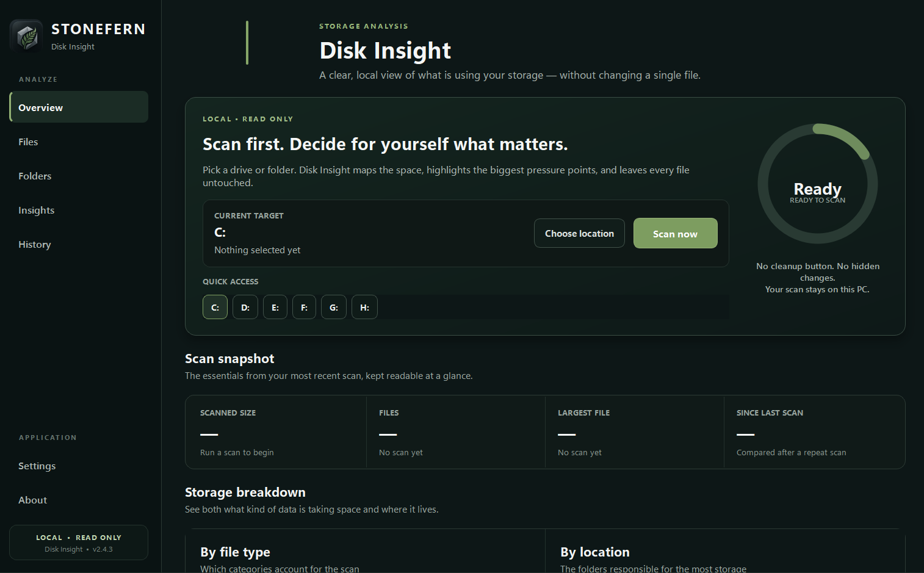Viewport: 924px width, 573px height.
Task: Click the Choose location button
Action: 579,233
